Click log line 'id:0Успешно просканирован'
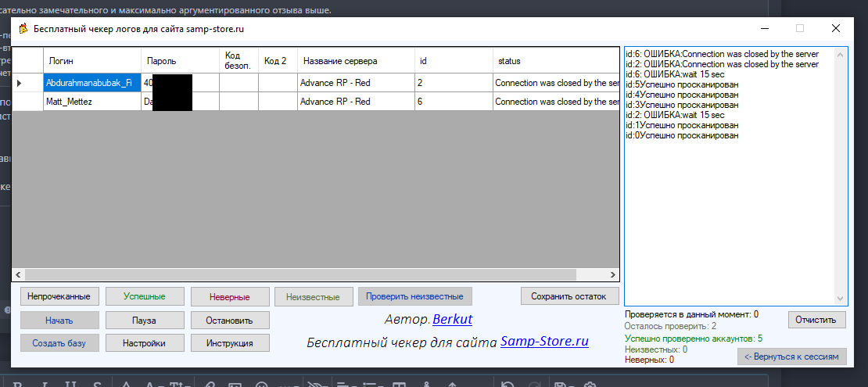Image resolution: width=868 pixels, height=387 pixels. tap(681, 135)
